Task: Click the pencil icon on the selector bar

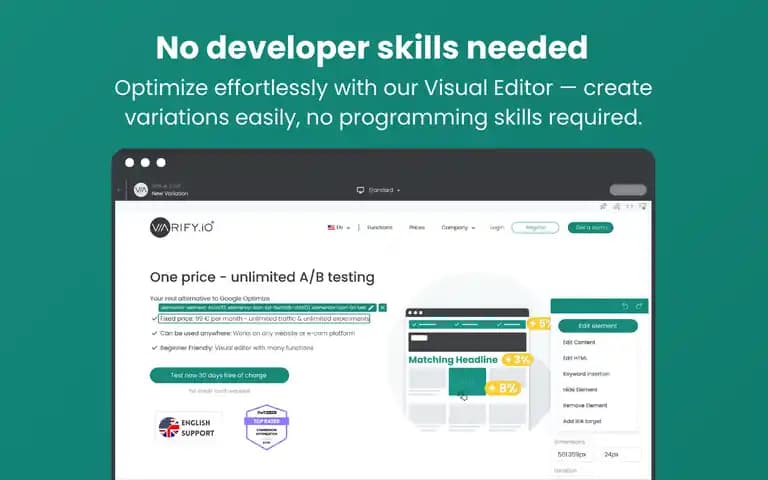Action: [x=371, y=308]
